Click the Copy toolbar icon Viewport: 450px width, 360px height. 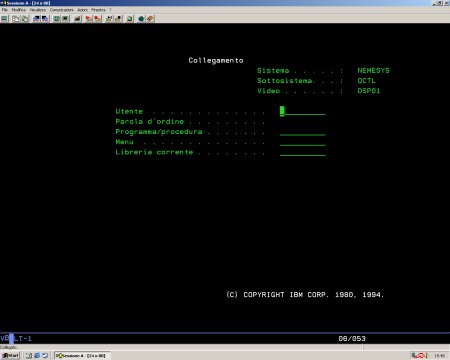click(15, 19)
